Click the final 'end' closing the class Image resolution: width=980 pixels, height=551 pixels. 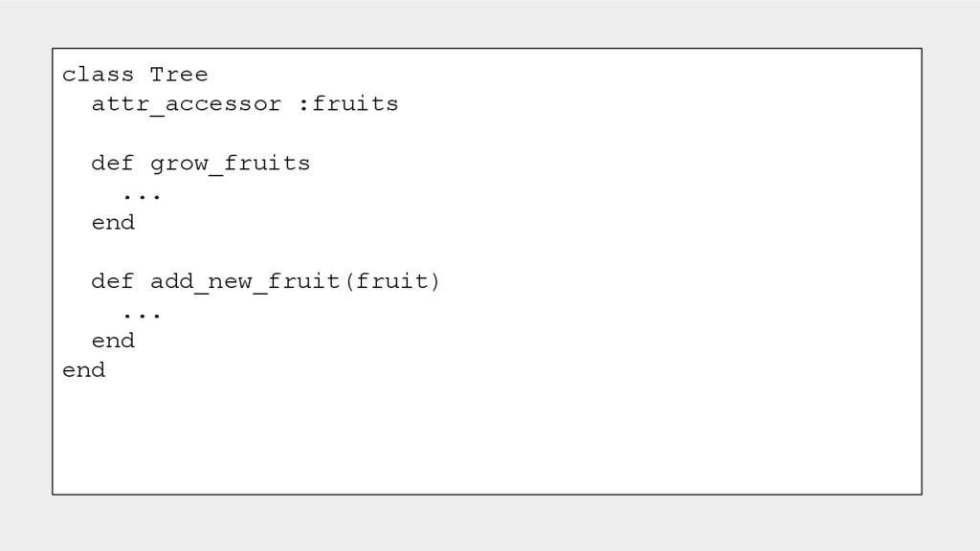tap(83, 370)
